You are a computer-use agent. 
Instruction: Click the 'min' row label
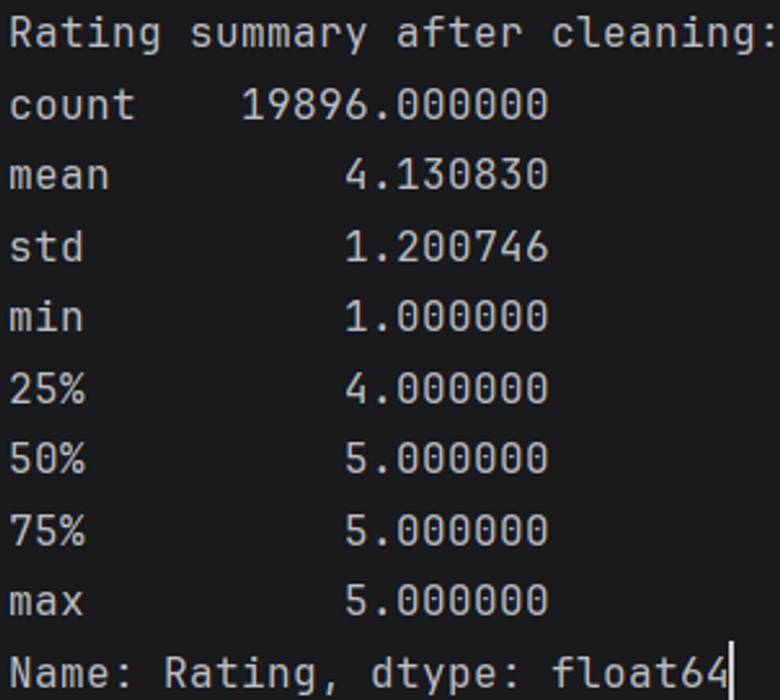(x=46, y=316)
